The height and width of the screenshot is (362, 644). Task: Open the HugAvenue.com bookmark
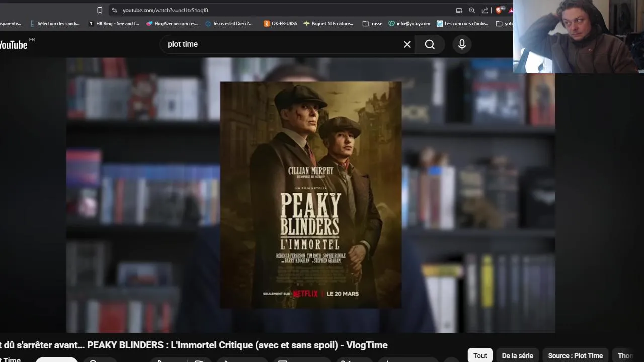tap(173, 23)
